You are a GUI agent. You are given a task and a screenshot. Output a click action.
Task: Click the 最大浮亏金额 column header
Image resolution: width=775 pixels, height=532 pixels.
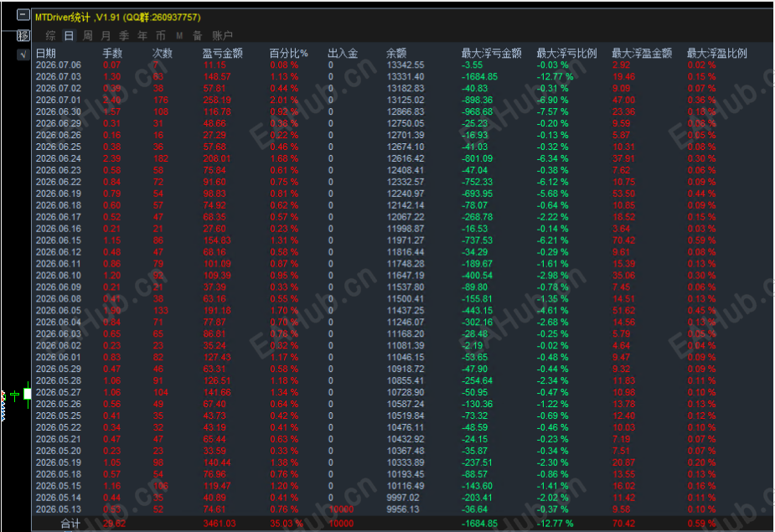click(x=491, y=54)
